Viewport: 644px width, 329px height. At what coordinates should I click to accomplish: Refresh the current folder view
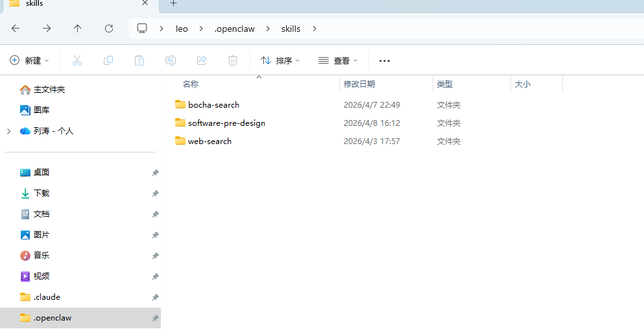[109, 29]
